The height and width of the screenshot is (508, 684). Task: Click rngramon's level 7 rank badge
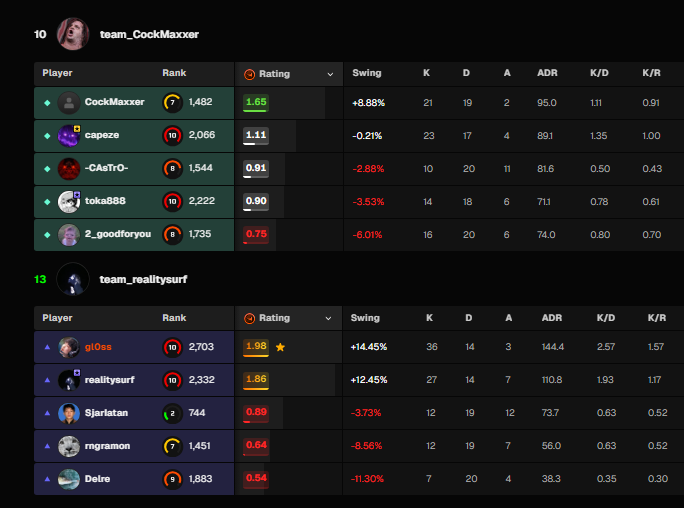172,447
